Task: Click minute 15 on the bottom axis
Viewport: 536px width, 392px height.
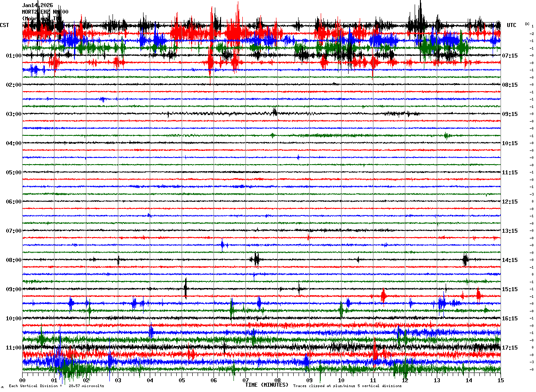Action: (x=501, y=380)
